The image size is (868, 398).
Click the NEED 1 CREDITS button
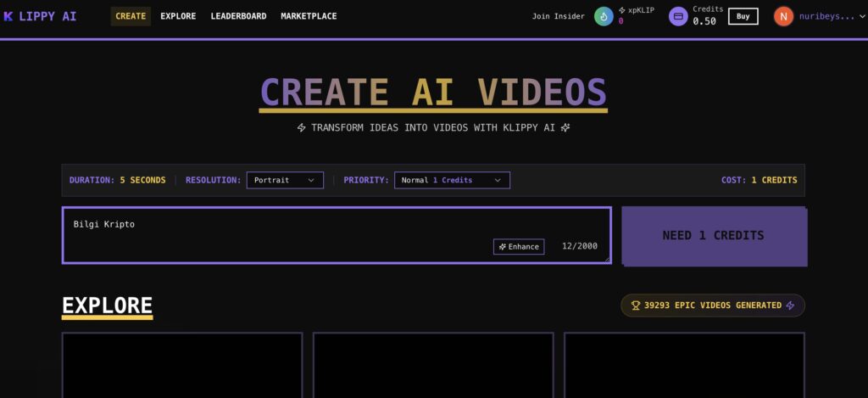(x=713, y=236)
